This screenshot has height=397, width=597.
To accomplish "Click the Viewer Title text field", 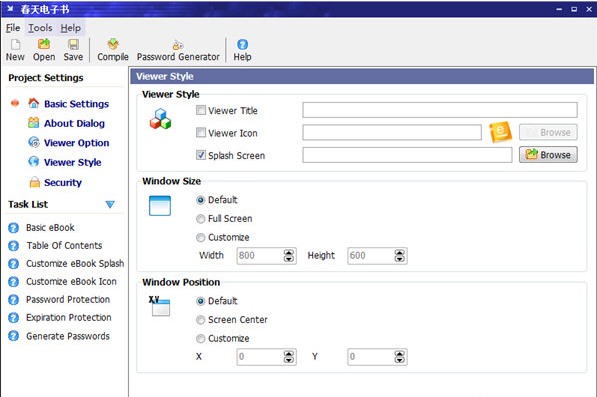I will tap(440, 110).
